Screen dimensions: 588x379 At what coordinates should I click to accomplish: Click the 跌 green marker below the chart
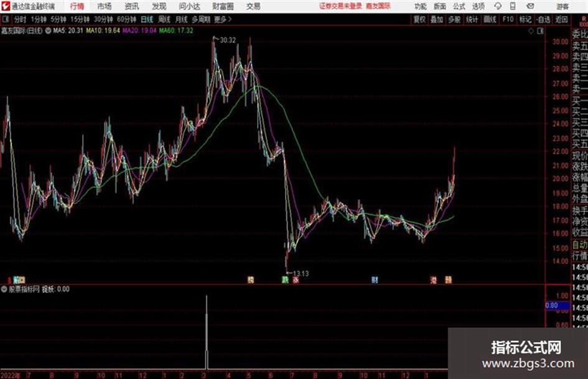tap(285, 279)
